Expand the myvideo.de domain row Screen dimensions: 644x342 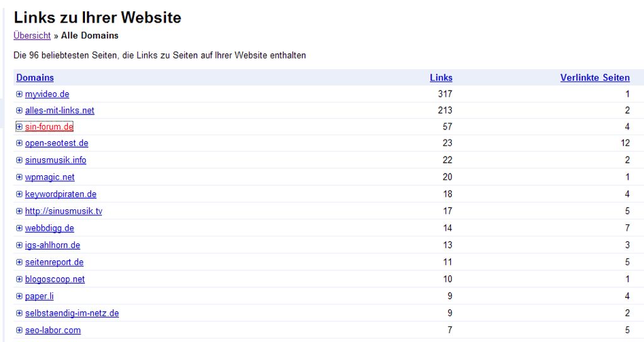click(19, 94)
